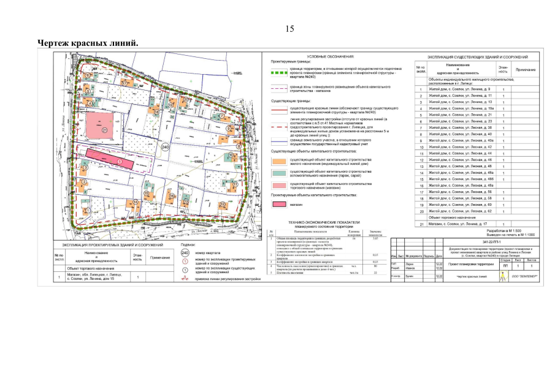Click the pink 'магазин' proposed object legend swatch
This screenshot has height=392, width=555.
(280, 205)
